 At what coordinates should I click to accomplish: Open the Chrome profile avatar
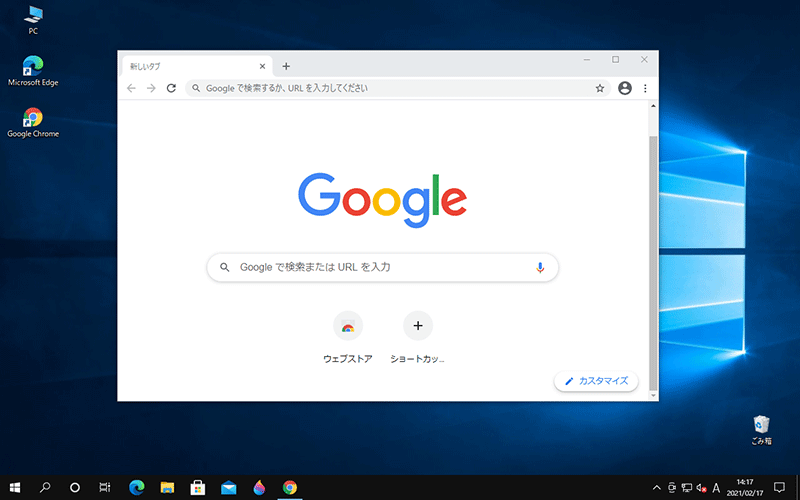click(625, 88)
